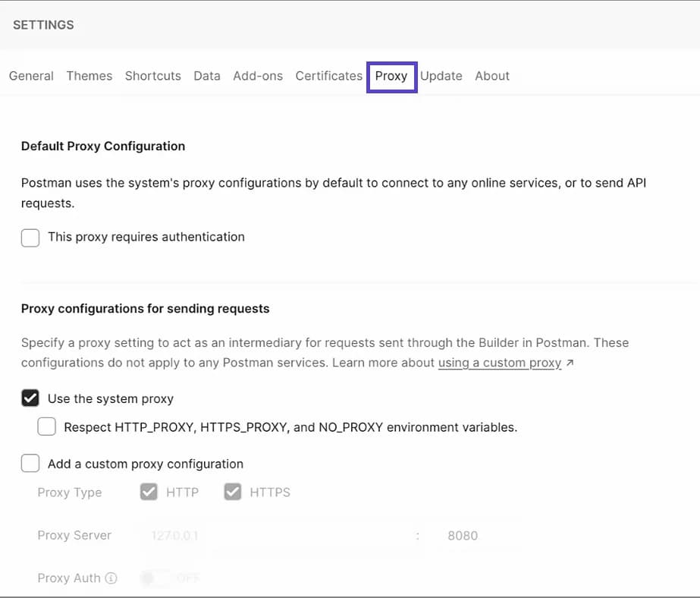Uncheck the HTTPS proxy type
This screenshot has width=700, height=598.
click(x=233, y=492)
